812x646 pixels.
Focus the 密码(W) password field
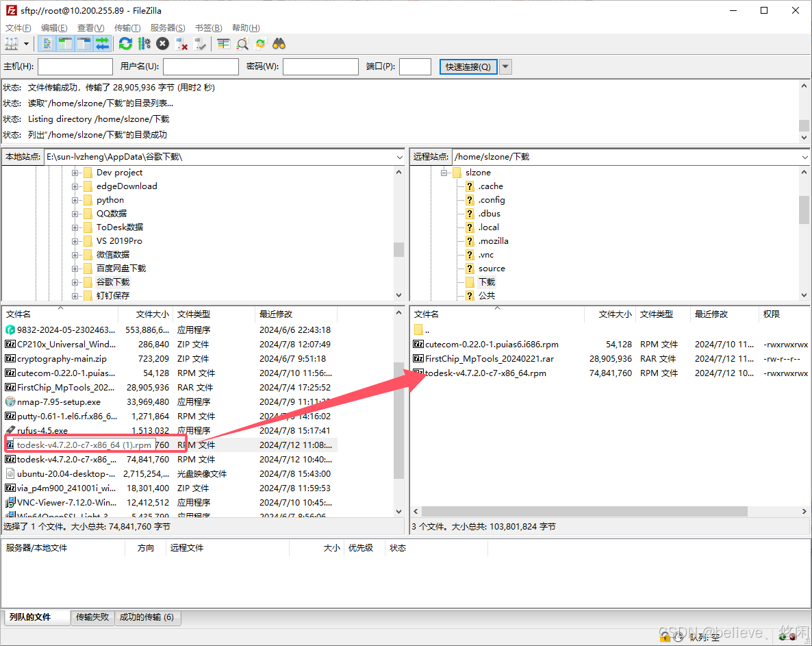pyautogui.click(x=320, y=67)
